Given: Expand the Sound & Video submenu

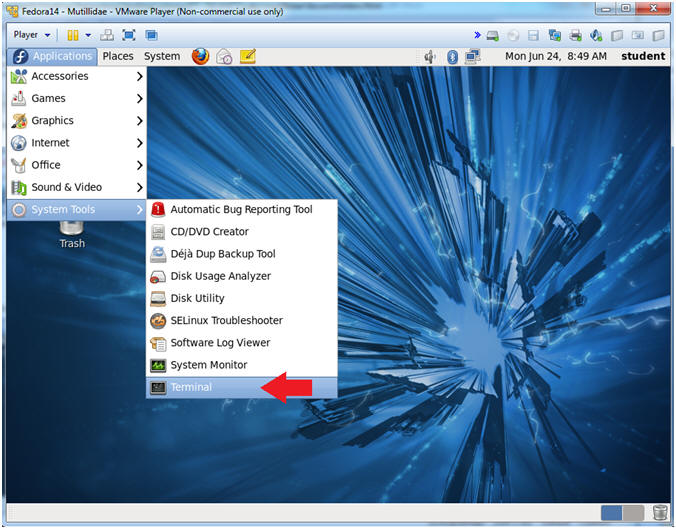Looking at the screenshot, I should point(77,187).
